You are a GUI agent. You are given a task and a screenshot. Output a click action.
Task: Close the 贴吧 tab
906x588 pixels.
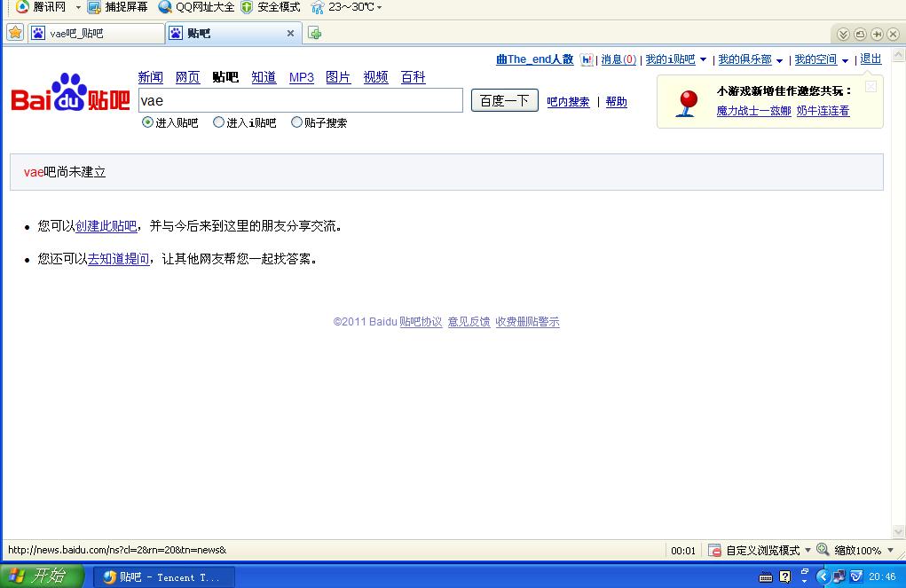point(291,34)
